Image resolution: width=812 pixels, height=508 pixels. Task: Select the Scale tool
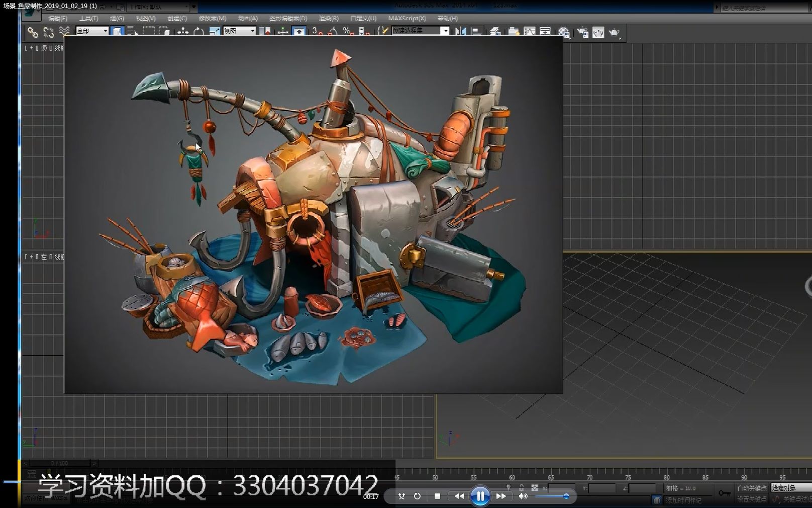pos(215,32)
